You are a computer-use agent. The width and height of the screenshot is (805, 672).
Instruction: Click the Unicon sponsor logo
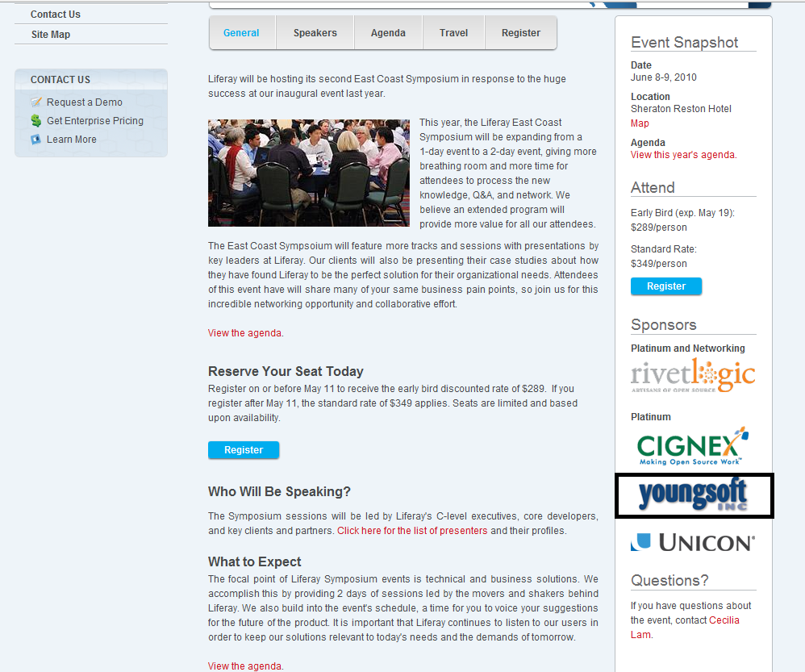pos(693,542)
